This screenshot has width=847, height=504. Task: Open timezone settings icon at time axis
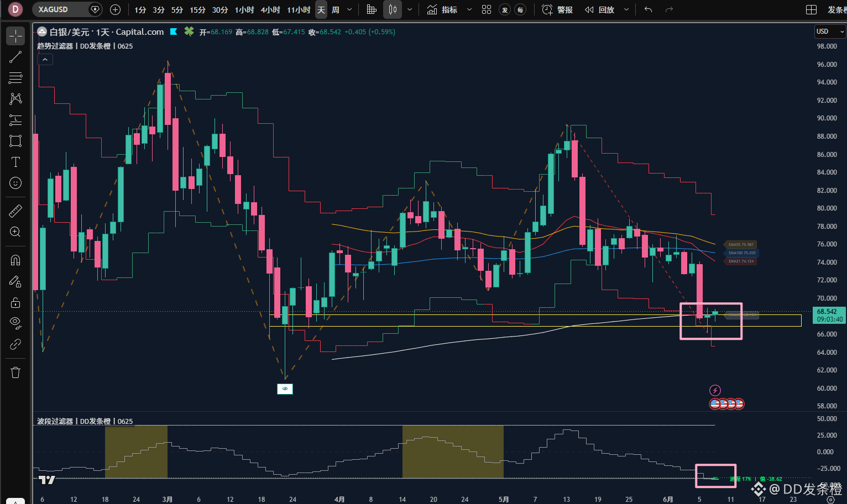click(x=830, y=499)
